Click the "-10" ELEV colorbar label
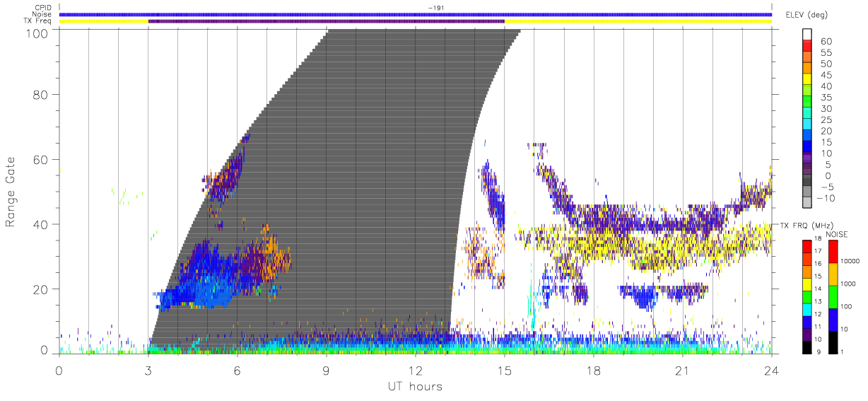The width and height of the screenshot is (868, 401). pyautogui.click(x=826, y=199)
